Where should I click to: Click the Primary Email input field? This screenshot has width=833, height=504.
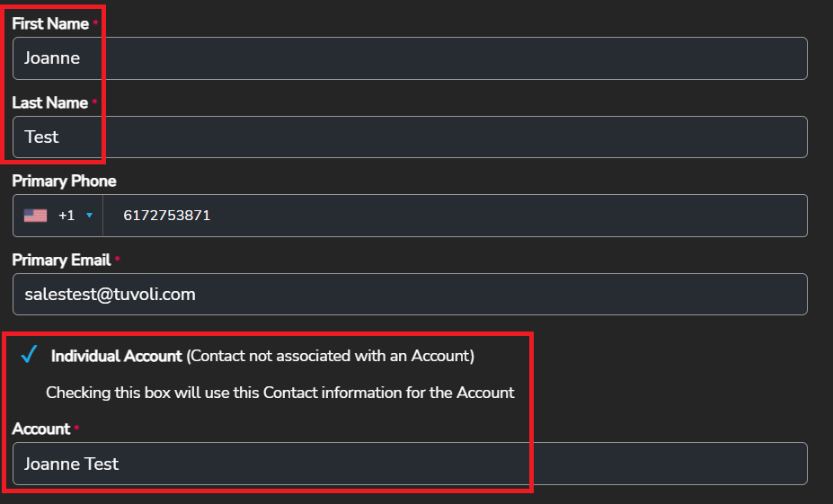(x=410, y=295)
